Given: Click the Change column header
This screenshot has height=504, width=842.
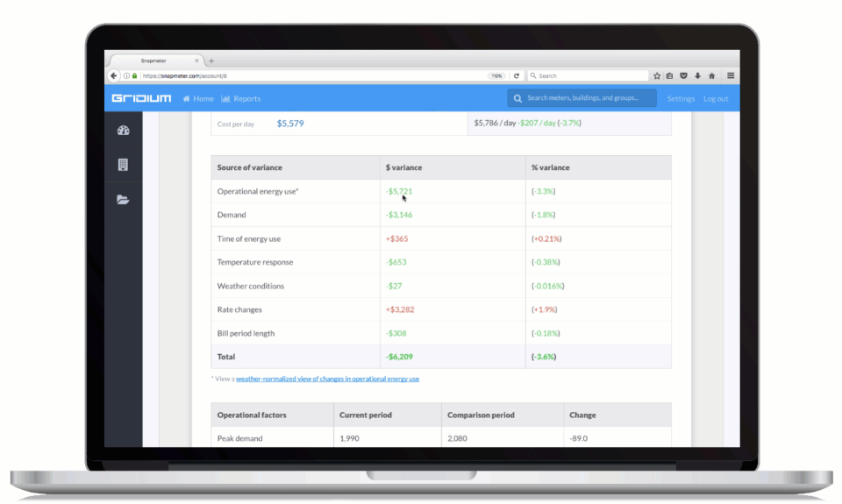Looking at the screenshot, I should point(582,415).
